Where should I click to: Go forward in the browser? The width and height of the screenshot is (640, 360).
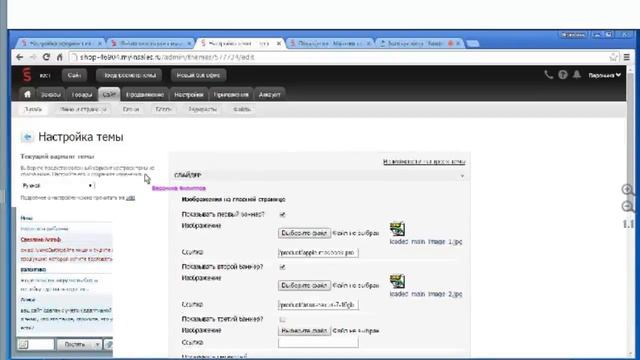33,58
